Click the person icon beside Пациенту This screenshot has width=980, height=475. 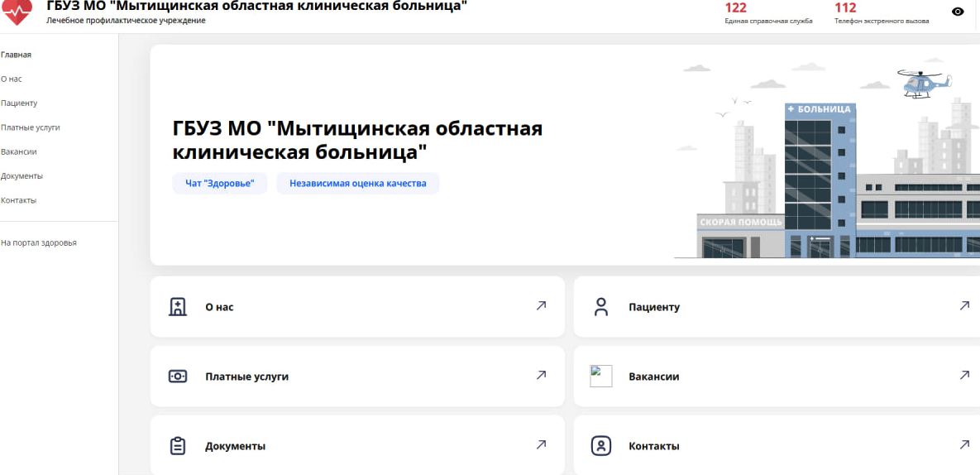(601, 307)
